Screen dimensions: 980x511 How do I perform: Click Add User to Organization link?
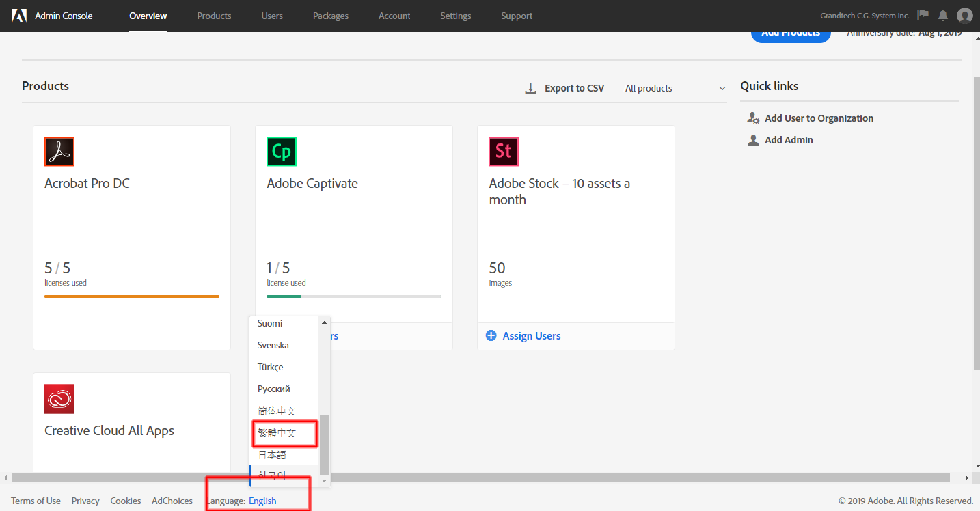[819, 118]
